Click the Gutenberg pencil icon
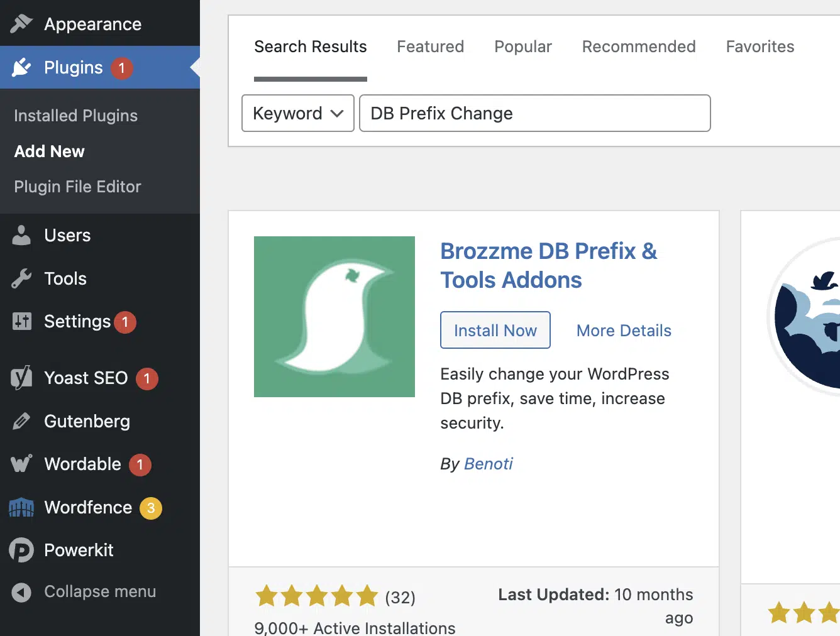Image resolution: width=840 pixels, height=636 pixels. 21,421
